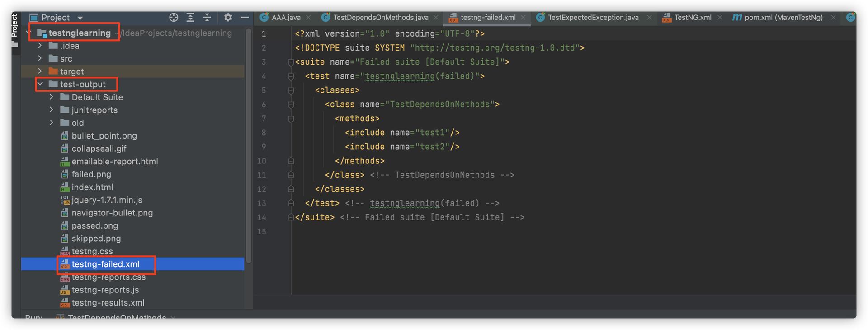Click the Collapse All icon in Project toolbar
Image resolution: width=868 pixels, height=330 pixels.
coord(207,17)
